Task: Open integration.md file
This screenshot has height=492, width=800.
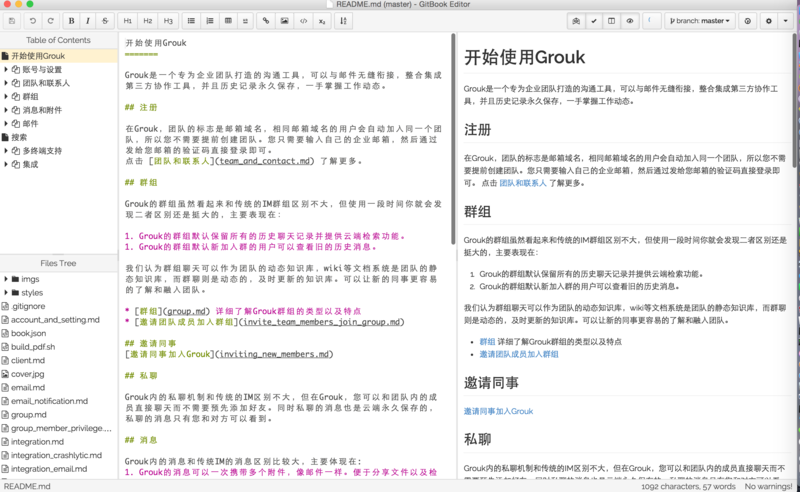Action: [59, 441]
